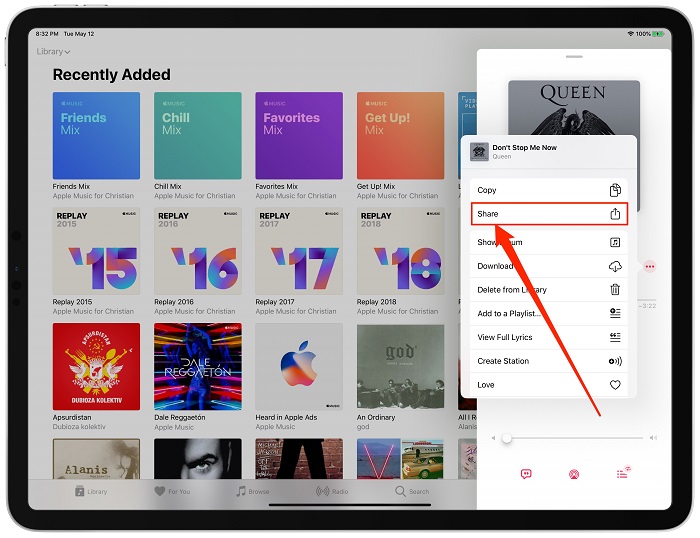Viewport: 700px width, 538px height.
Task: Select Add to a Playlist option
Action: coord(549,313)
